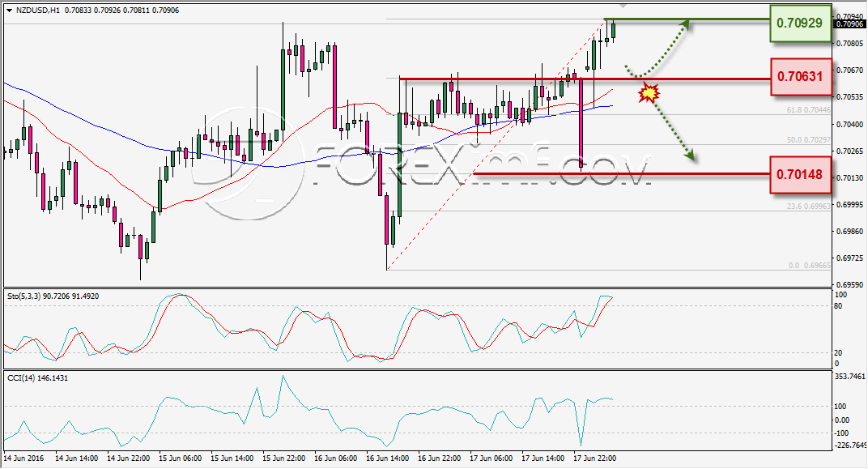Image resolution: width=868 pixels, height=469 pixels.
Task: Click the 0.70265 price axis label
Action: coord(849,151)
